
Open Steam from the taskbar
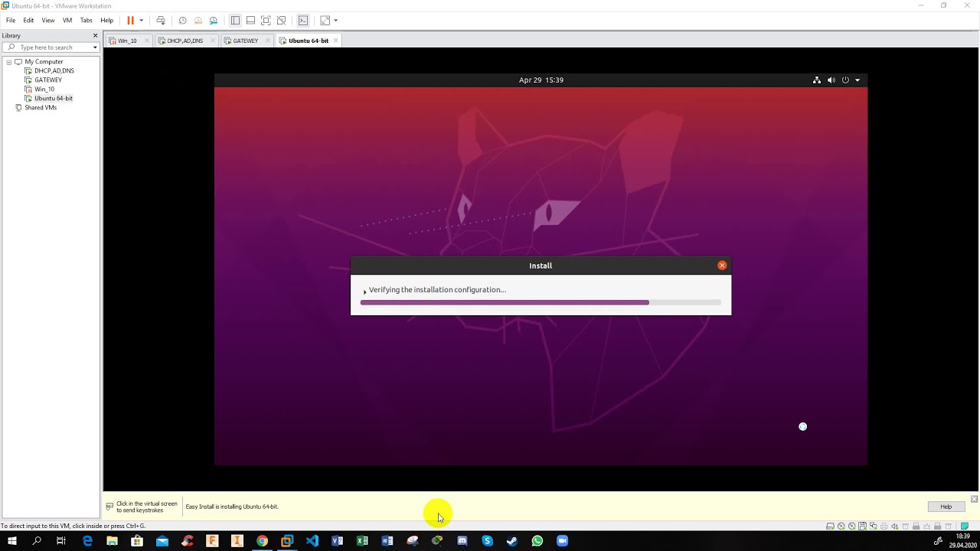pyautogui.click(x=512, y=541)
